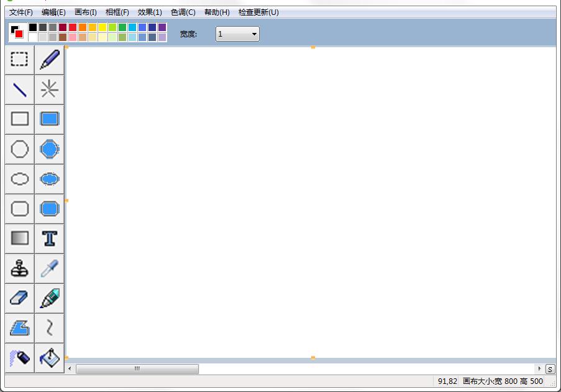Open the 效果(1) menu
The height and width of the screenshot is (392, 561).
click(x=150, y=12)
